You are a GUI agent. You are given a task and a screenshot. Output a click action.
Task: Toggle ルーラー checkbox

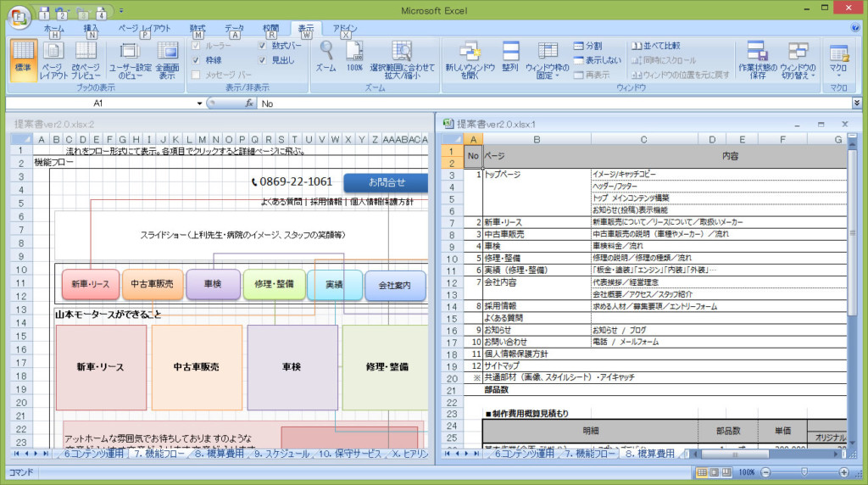tap(196, 46)
